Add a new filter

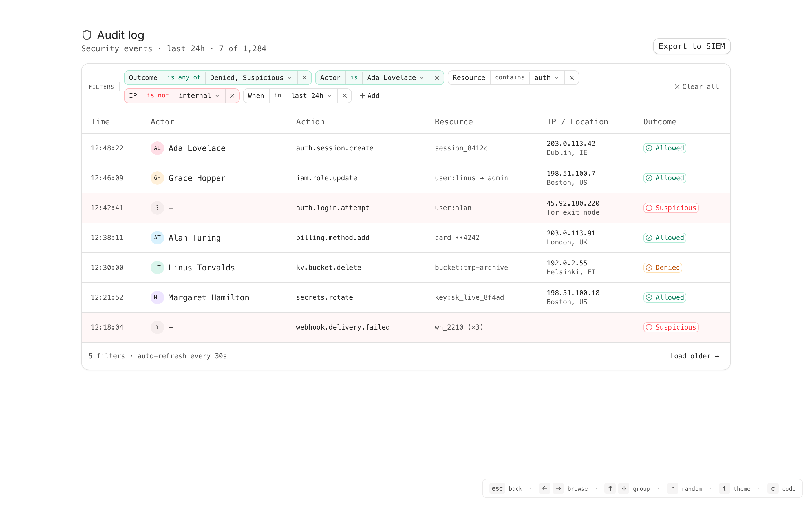point(369,96)
